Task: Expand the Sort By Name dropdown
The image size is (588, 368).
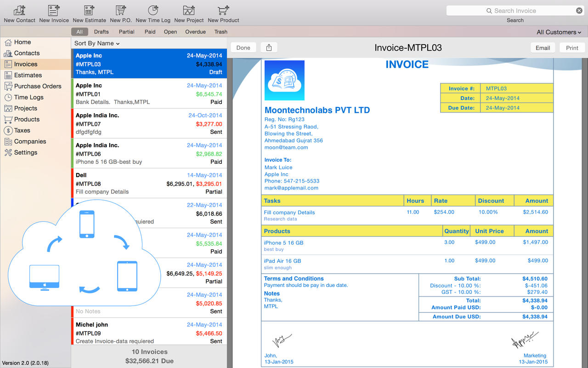Action: pos(97,43)
